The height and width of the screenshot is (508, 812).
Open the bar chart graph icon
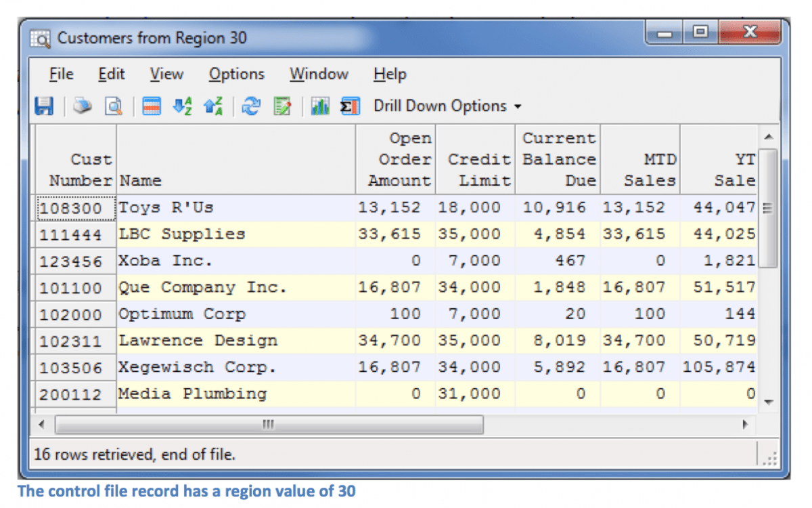(x=319, y=106)
